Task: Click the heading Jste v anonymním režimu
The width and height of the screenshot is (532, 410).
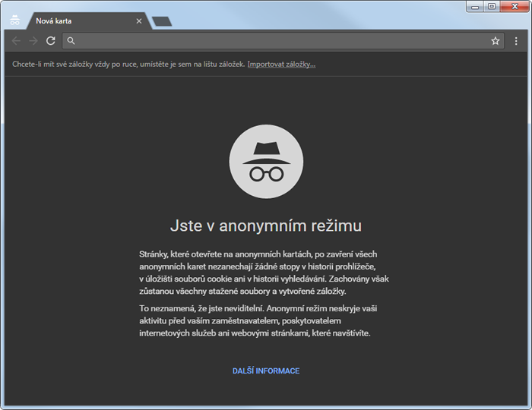Action: 266,225
